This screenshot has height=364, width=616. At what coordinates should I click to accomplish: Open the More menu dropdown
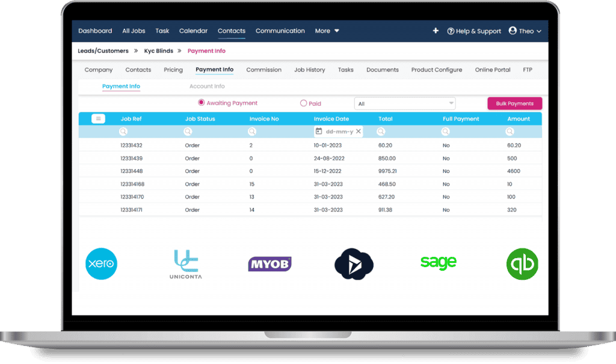coord(327,31)
